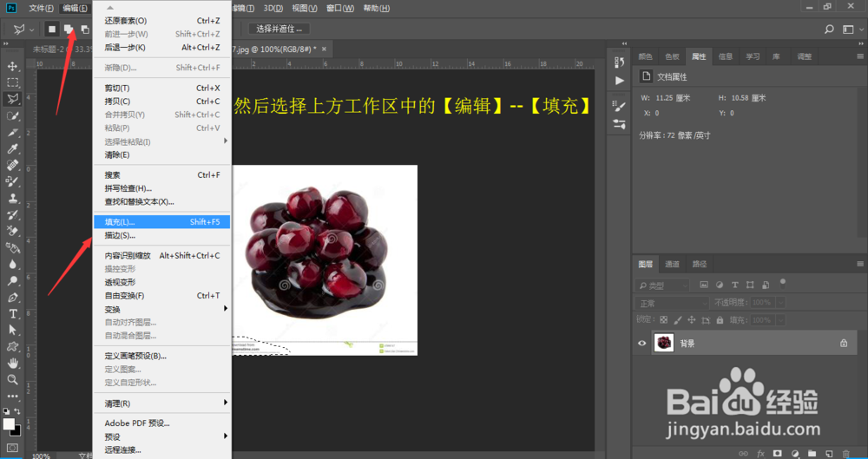
Task: Choose 填充(L)... from the Edit menu
Action: tap(161, 221)
